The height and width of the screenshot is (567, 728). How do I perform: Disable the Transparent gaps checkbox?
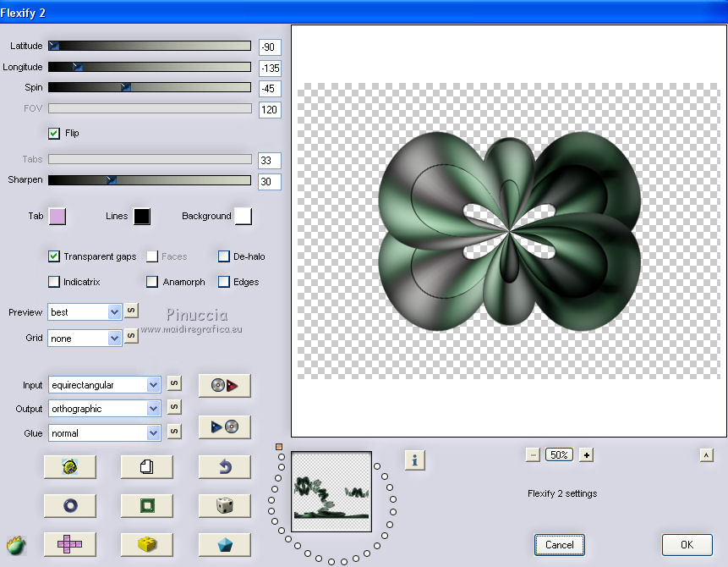click(54, 256)
